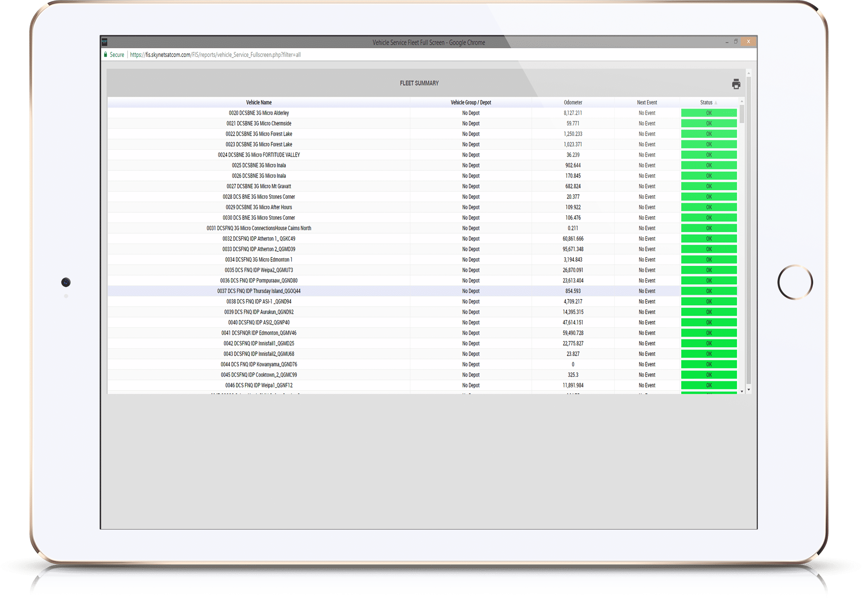Select row 0046 DCS FNQ IDP Weipa1_QGNF12
The width and height of the screenshot is (862, 616).
[422, 385]
